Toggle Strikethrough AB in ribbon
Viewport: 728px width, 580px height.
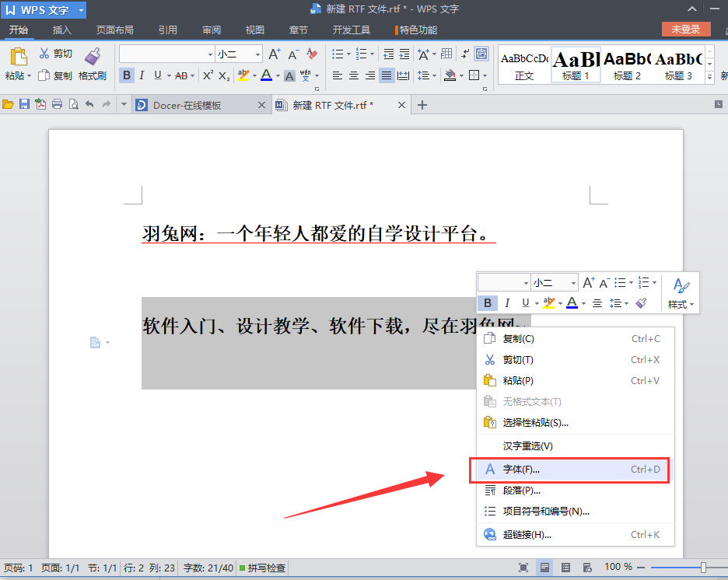click(181, 75)
